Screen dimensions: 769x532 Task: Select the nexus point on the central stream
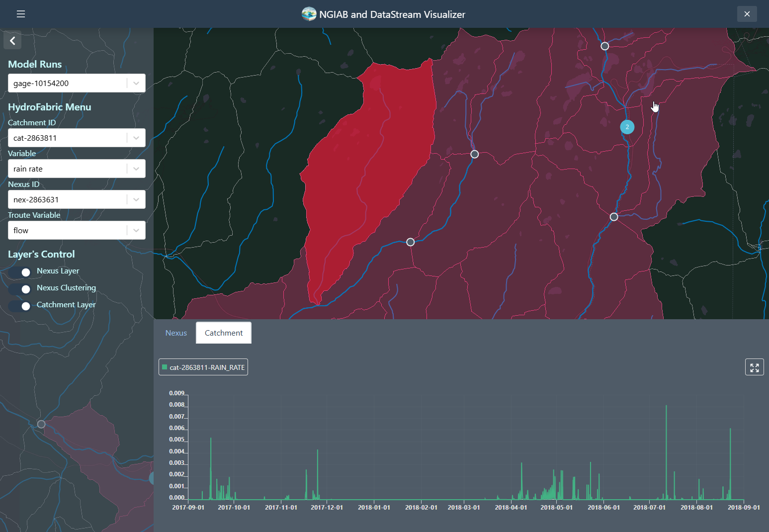474,154
